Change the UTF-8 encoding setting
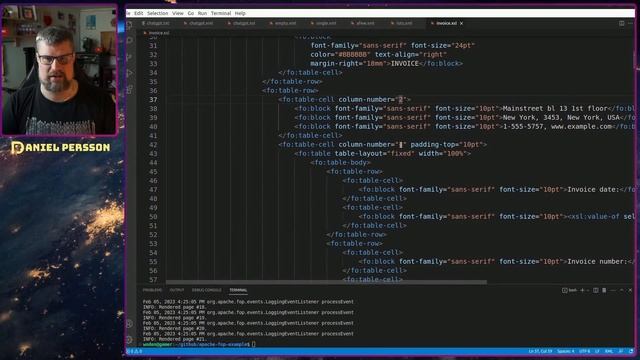The width and height of the screenshot is (640, 360). [x=584, y=351]
